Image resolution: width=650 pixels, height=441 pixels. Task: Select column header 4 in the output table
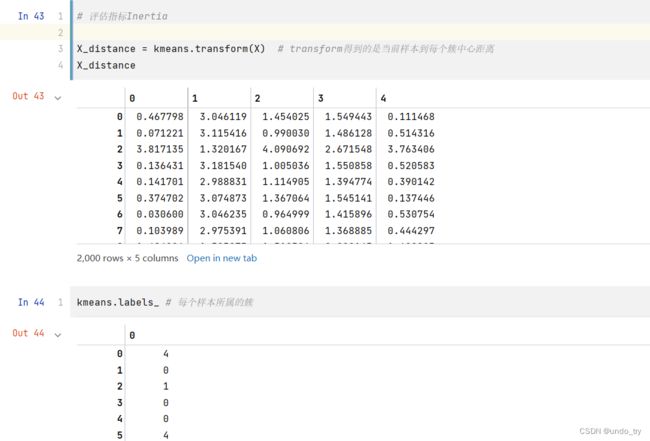(x=383, y=98)
